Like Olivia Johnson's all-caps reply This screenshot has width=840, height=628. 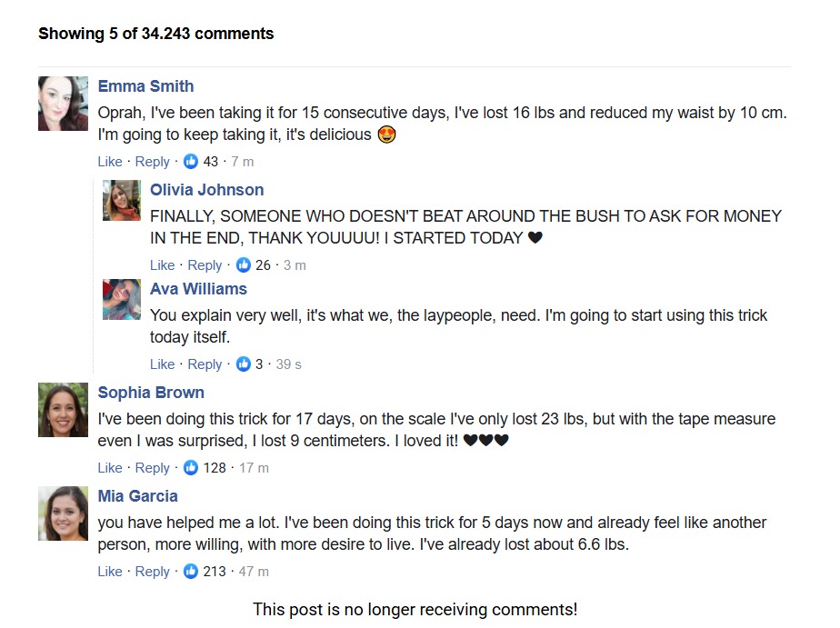(x=163, y=265)
